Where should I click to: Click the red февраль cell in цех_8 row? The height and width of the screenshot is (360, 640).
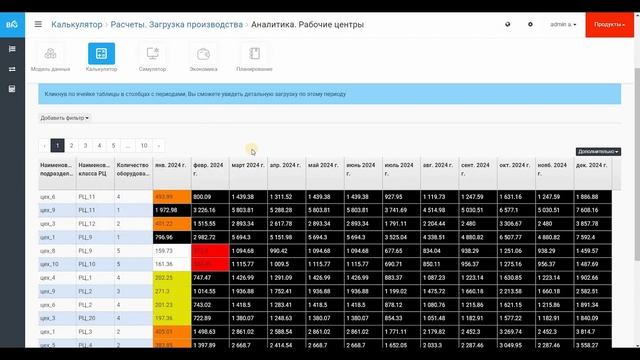(x=210, y=251)
